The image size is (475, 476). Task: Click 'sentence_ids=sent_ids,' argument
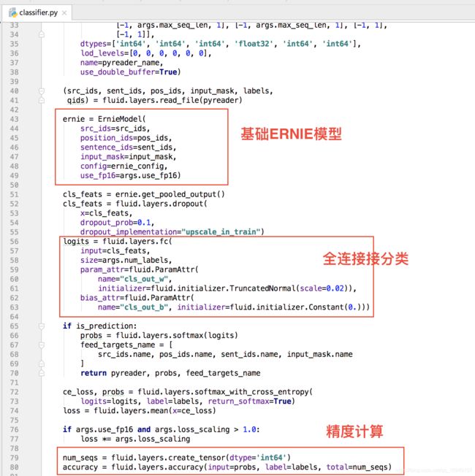[x=128, y=147]
